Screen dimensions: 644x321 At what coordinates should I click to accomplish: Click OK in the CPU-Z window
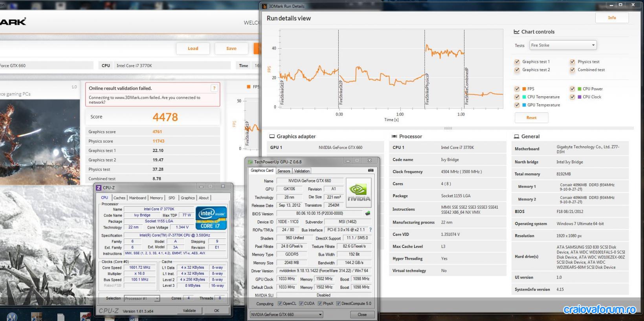[217, 310]
